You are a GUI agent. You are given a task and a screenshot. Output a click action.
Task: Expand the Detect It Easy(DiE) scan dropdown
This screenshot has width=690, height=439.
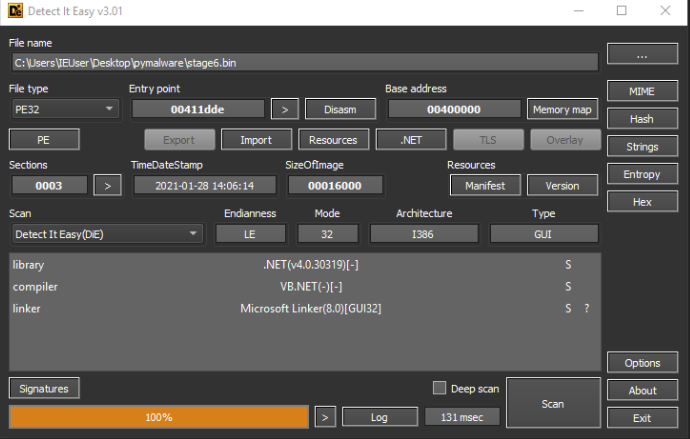pos(107,234)
